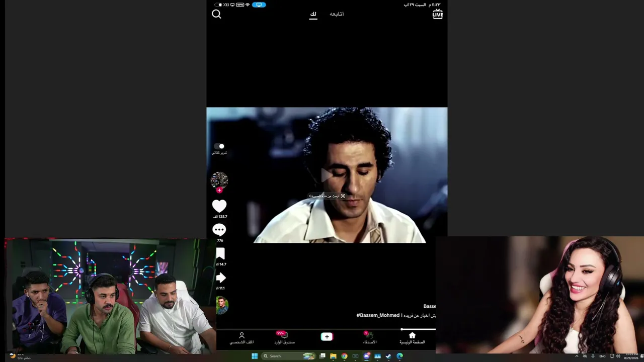This screenshot has height=362, width=644.
Task: Launch Google Chrome from the taskbar
Action: click(344, 356)
